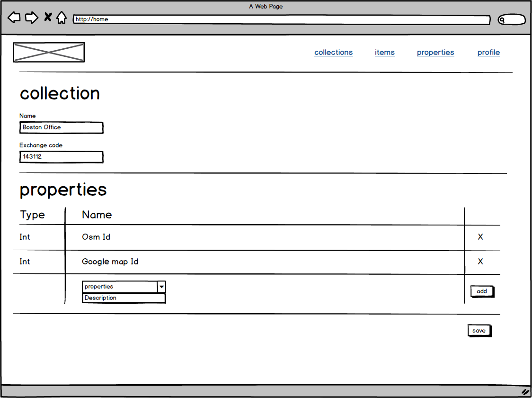The width and height of the screenshot is (532, 398).
Task: Expand the properties combo box arrow
Action: 161,287
